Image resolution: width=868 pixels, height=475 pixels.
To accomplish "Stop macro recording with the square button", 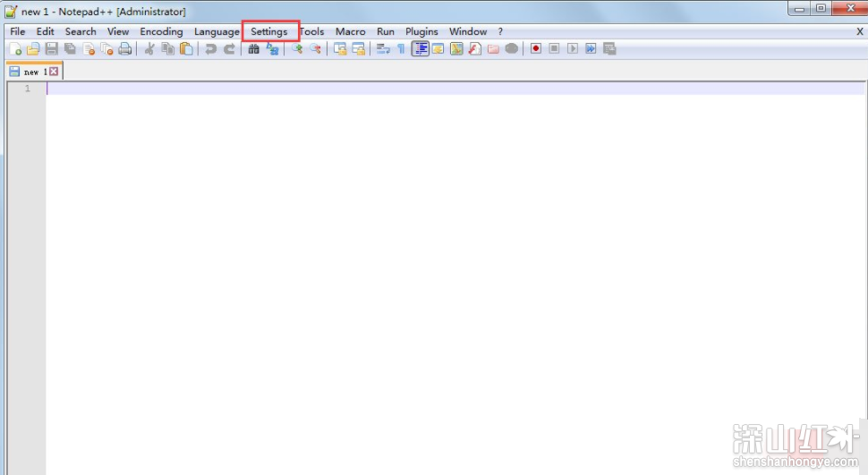I will 554,48.
